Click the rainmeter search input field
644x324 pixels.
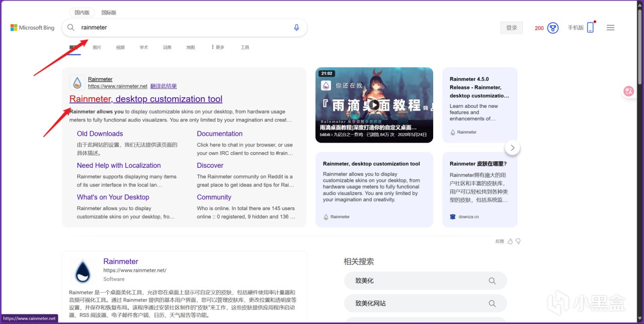click(184, 28)
